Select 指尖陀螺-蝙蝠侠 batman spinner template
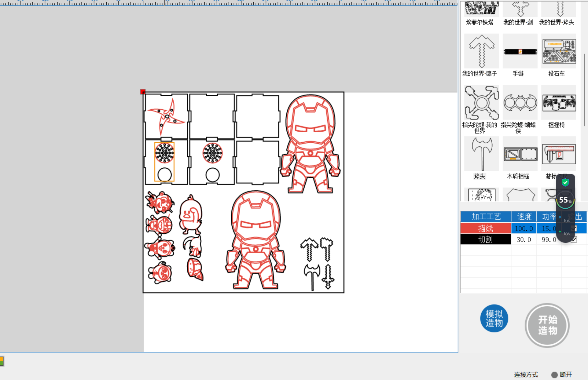588x380 pixels. tap(520, 103)
